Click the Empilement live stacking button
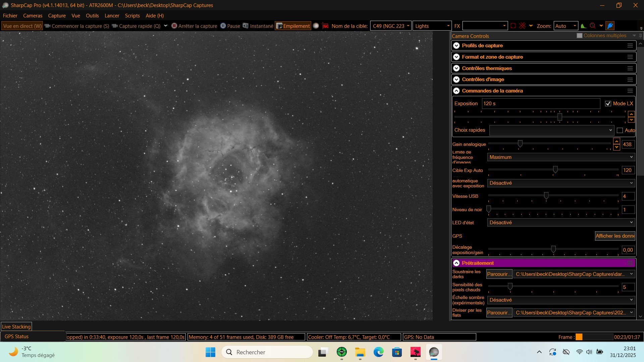The width and height of the screenshot is (644, 362). [293, 26]
